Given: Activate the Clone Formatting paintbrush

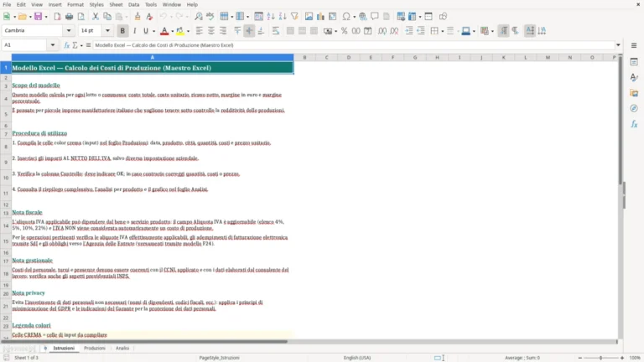Looking at the screenshot, I should pos(138,17).
